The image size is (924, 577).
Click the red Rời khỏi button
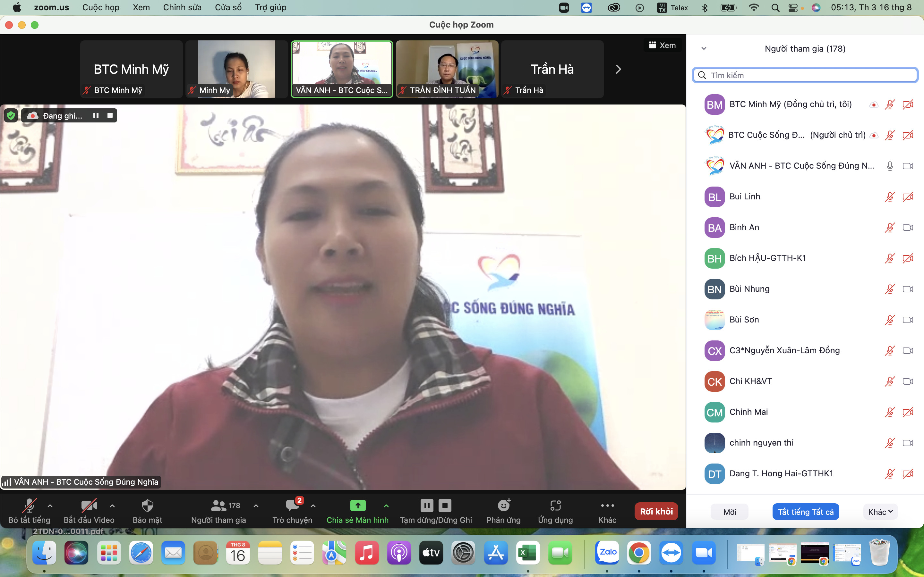656,511
